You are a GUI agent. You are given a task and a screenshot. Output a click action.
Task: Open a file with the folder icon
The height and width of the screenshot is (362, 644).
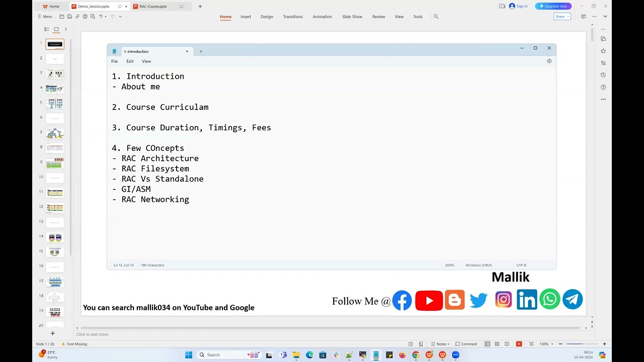point(62,17)
